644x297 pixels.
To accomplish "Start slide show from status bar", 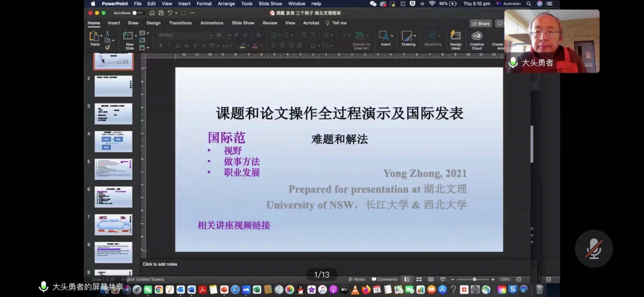I will (443, 279).
